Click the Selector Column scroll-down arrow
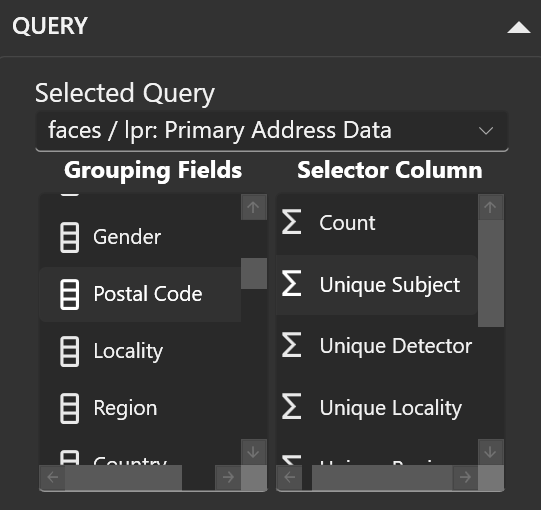Viewport: 541px width, 510px height. 491,452
